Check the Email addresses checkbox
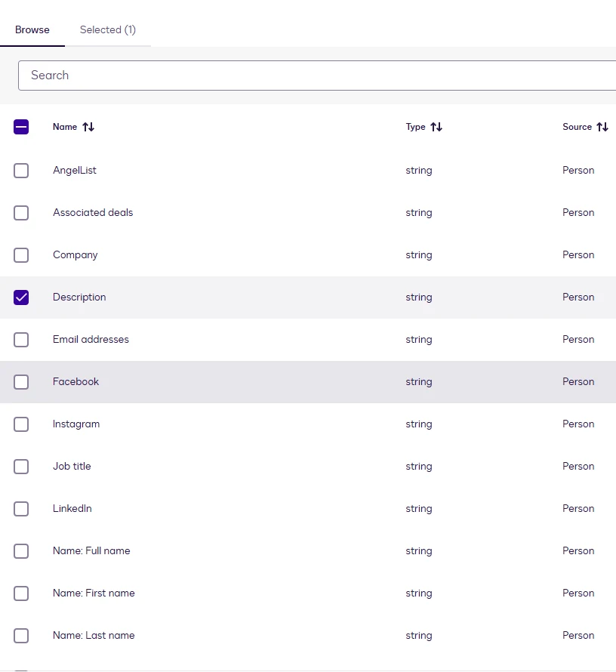 (21, 340)
